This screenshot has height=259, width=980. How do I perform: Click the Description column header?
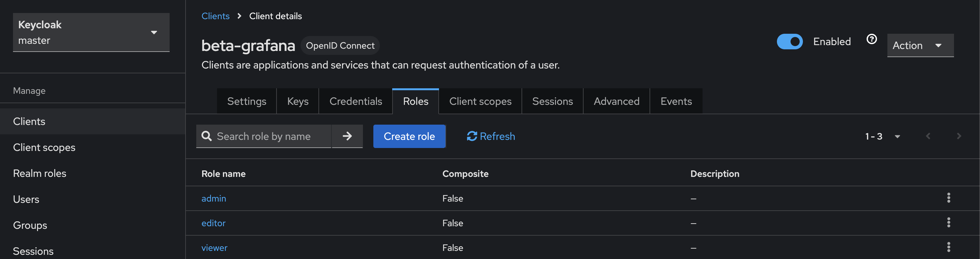(715, 174)
